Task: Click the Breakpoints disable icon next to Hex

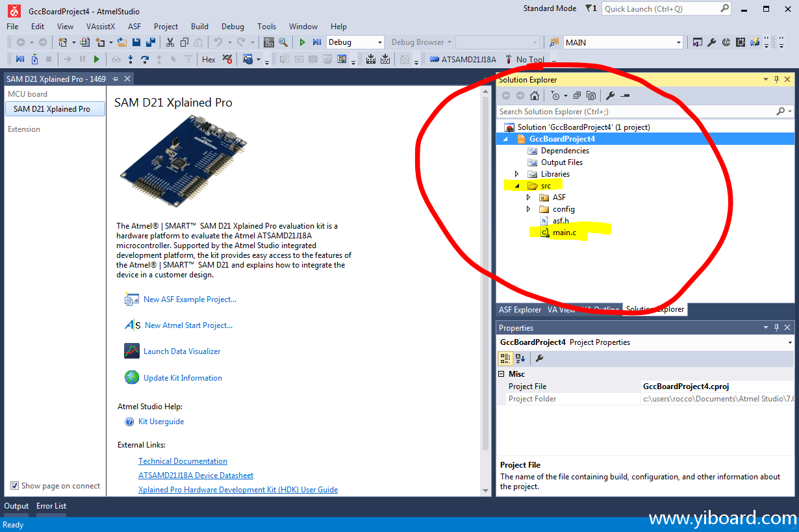Action: click(x=227, y=59)
